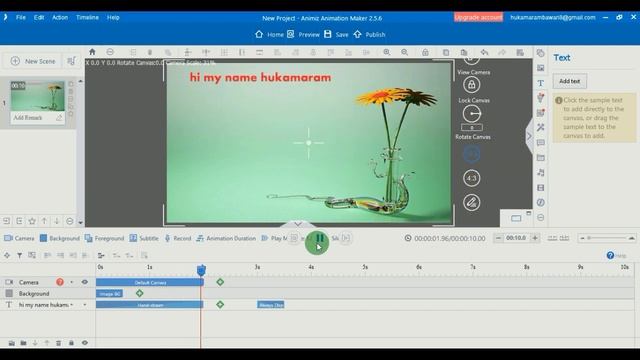Undo the last action
Image resolution: width=640 pixels, height=360 pixels.
(x=484, y=52)
